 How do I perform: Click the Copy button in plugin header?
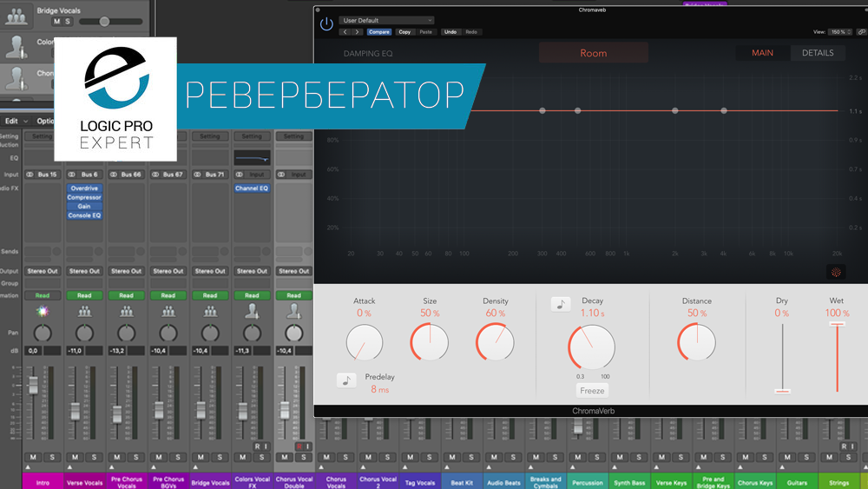coord(404,32)
